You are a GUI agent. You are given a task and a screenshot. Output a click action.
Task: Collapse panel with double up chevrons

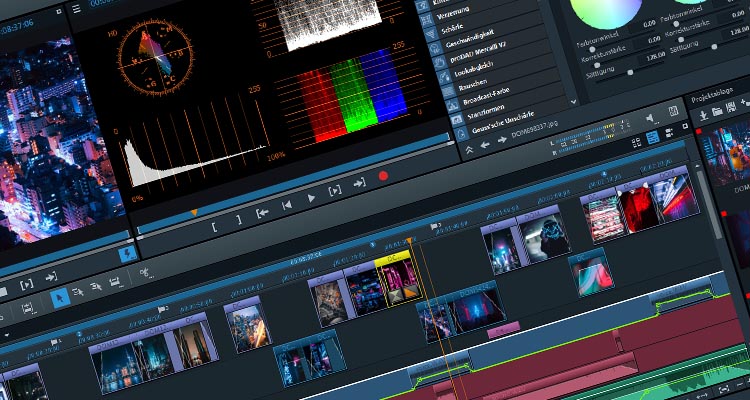pyautogui.click(x=469, y=150)
